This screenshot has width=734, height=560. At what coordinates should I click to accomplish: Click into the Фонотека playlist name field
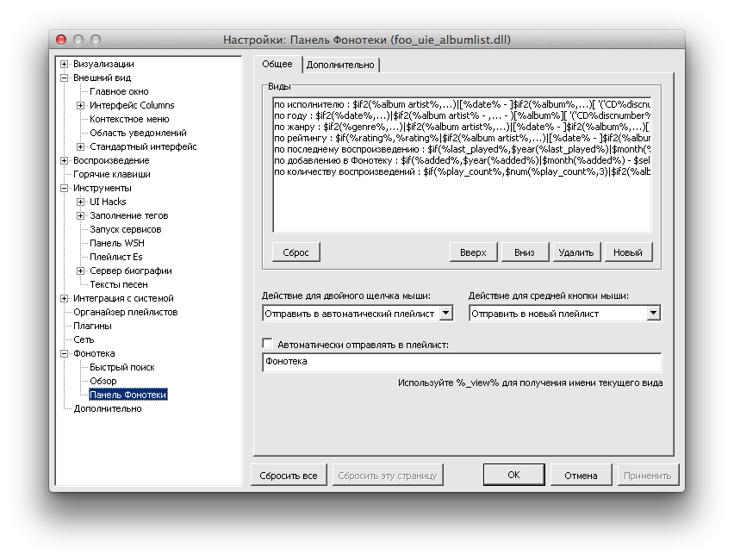coord(461,362)
